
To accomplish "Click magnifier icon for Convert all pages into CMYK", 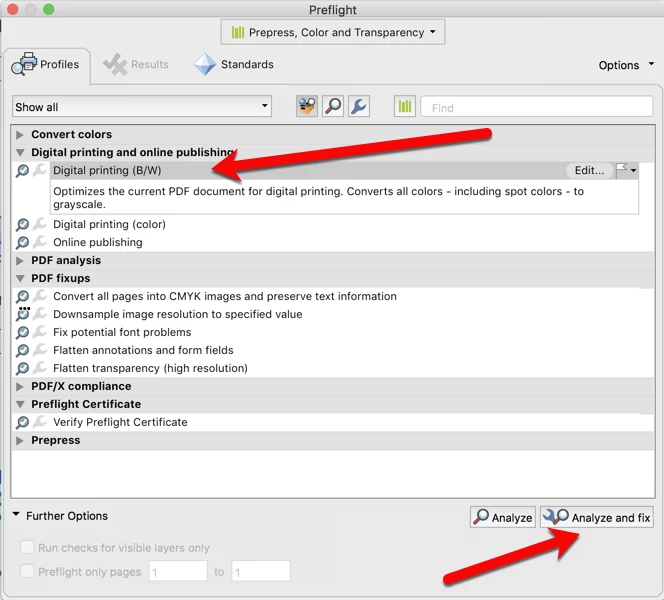I will [x=22, y=296].
